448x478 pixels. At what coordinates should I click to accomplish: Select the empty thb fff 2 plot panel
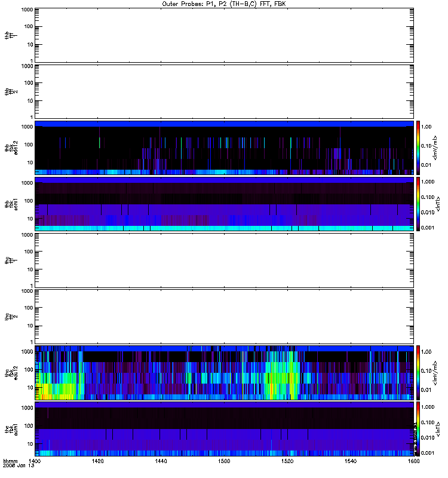[224, 91]
